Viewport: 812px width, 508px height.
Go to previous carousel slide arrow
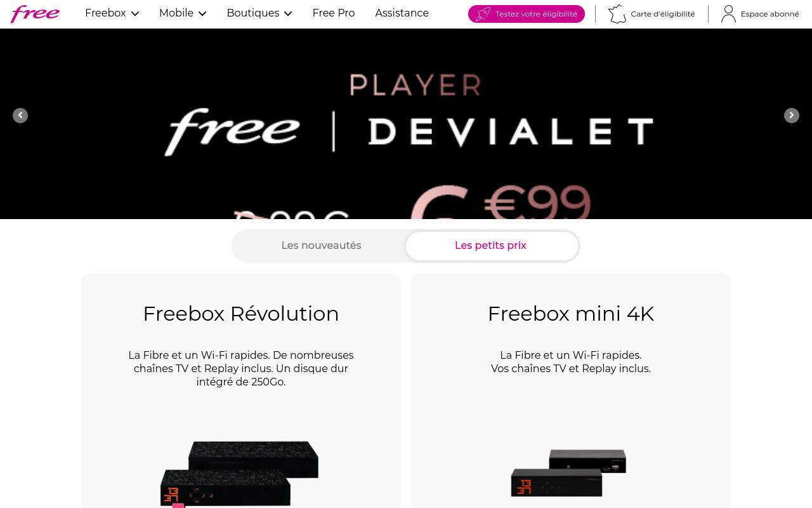[20, 116]
